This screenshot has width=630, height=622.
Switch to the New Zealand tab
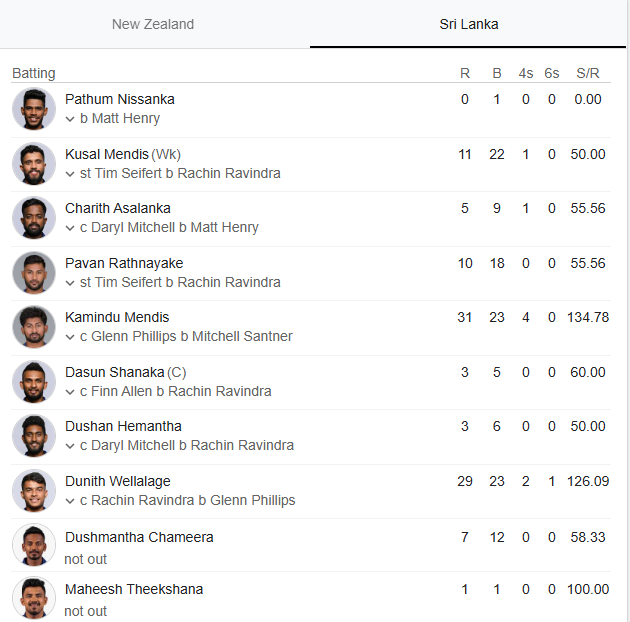tap(153, 24)
